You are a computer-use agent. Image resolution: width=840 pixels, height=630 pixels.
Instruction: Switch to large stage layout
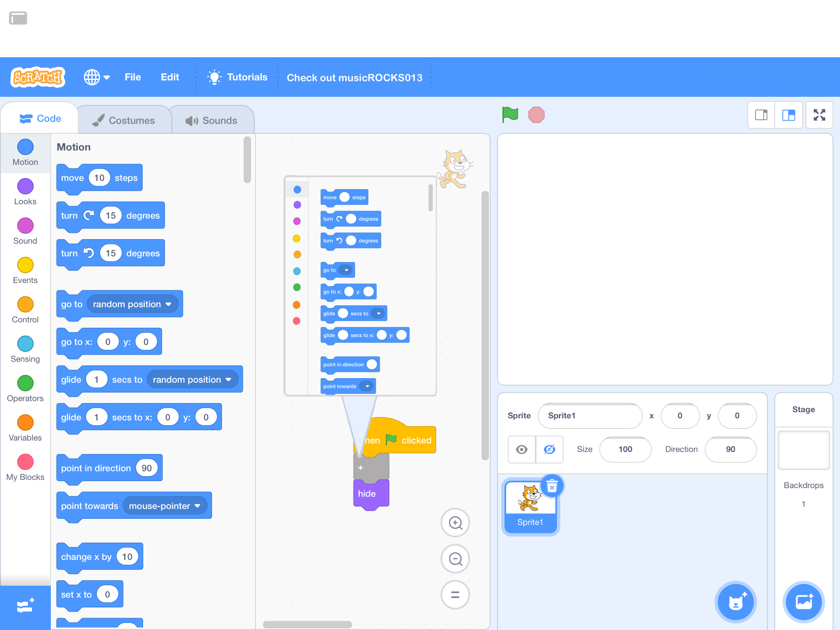(788, 115)
